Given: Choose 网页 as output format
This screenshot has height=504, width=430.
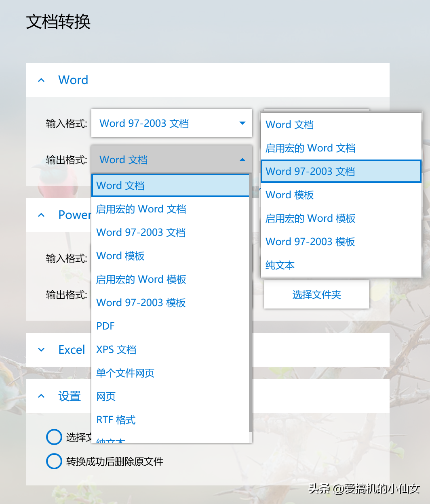Looking at the screenshot, I should click(171, 396).
